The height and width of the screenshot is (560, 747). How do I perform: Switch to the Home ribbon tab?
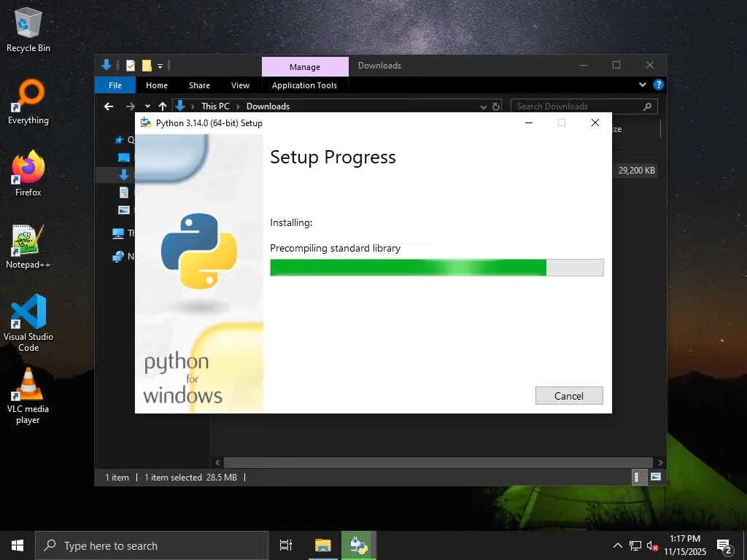tap(157, 85)
